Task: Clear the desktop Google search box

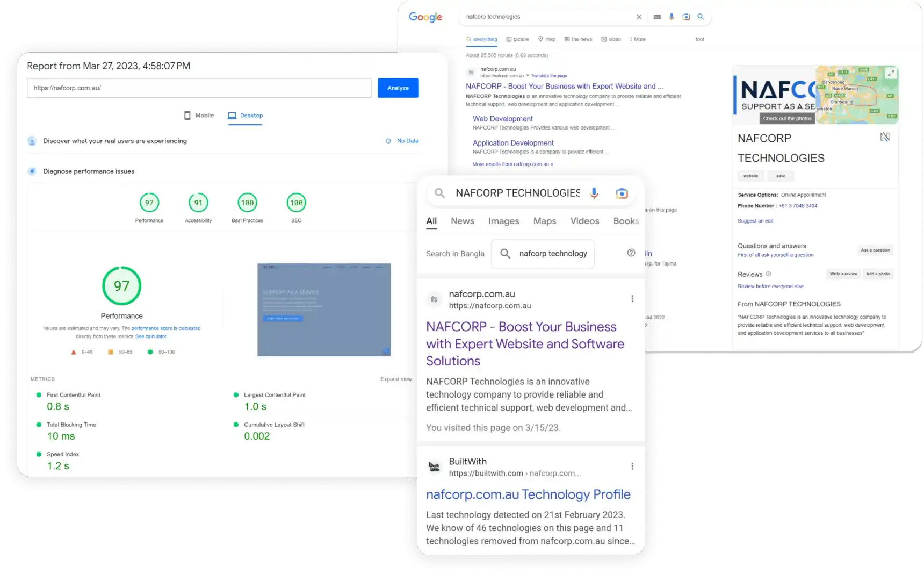Action: (639, 17)
